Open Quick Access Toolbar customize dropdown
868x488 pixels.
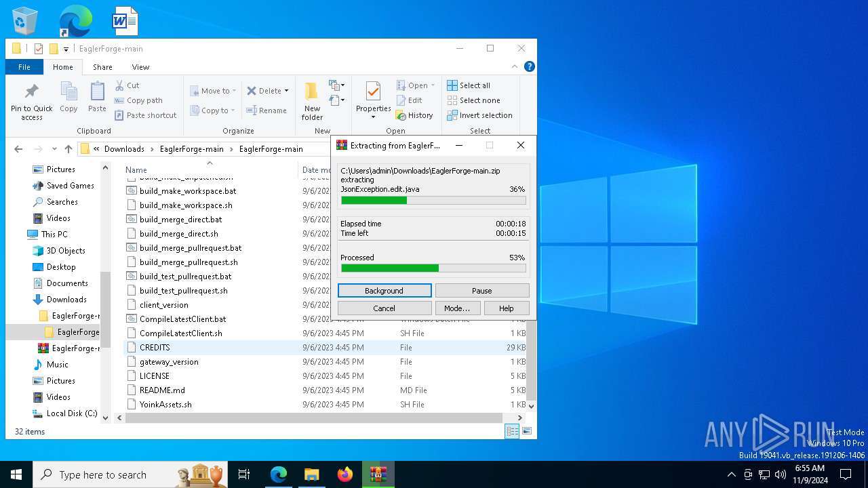coord(66,49)
